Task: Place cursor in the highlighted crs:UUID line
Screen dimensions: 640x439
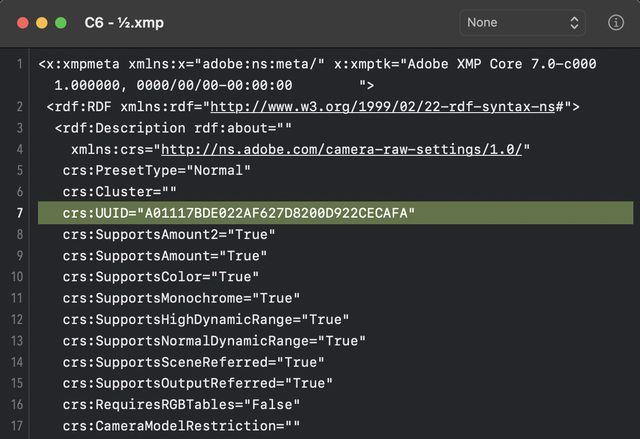Action: coord(238,213)
